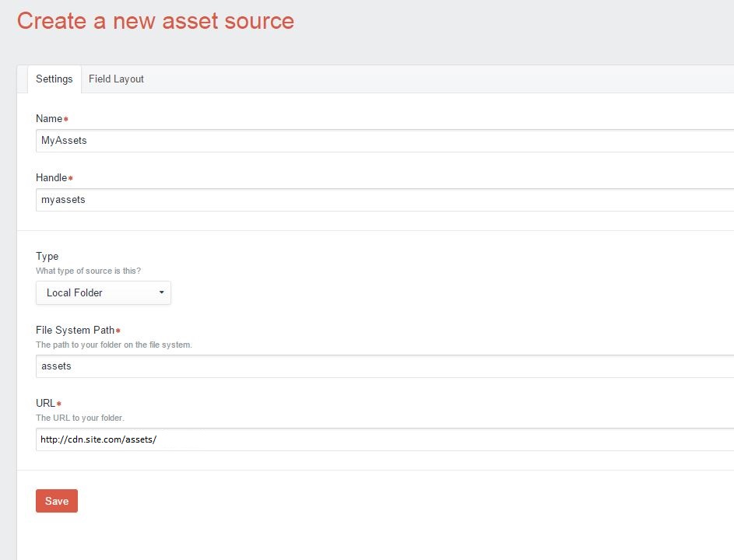Viewport: 734px width, 560px height.
Task: Click the Handle field label
Action: pos(51,178)
